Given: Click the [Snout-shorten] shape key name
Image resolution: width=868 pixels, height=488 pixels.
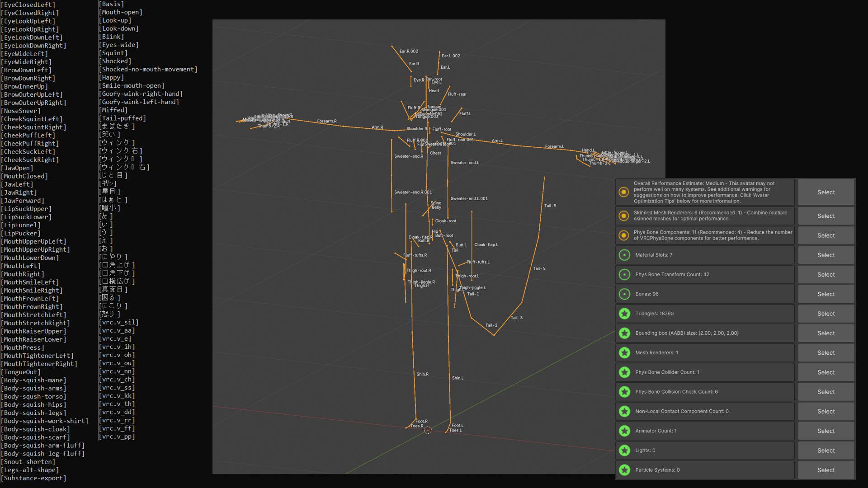Looking at the screenshot, I should [x=28, y=462].
